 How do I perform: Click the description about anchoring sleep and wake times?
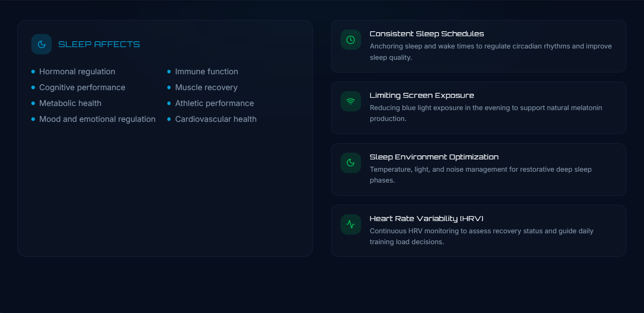491,52
